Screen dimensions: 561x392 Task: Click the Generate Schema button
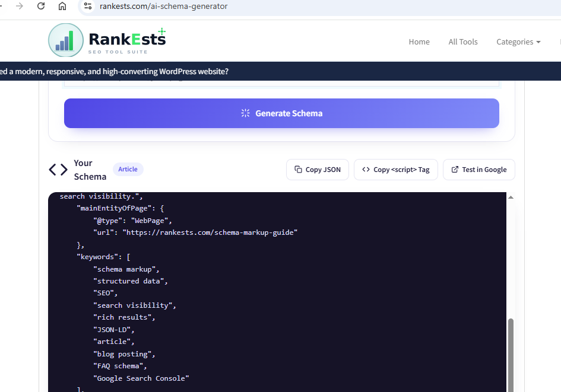pos(281,113)
